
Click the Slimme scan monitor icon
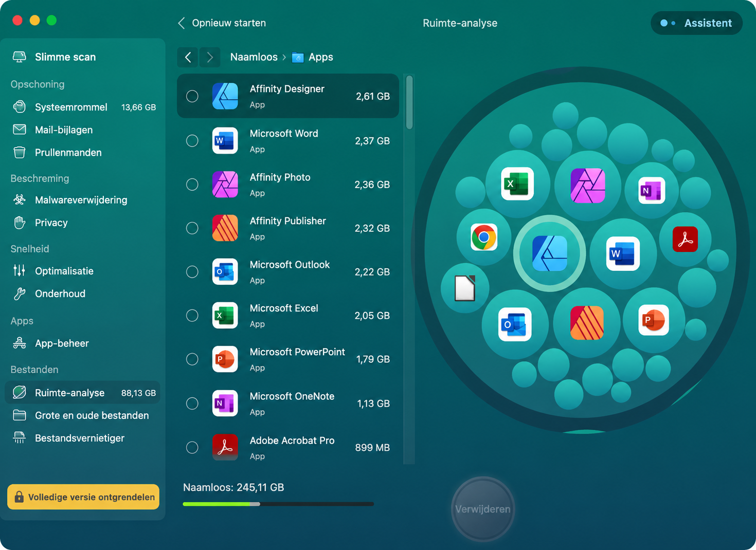(x=20, y=57)
